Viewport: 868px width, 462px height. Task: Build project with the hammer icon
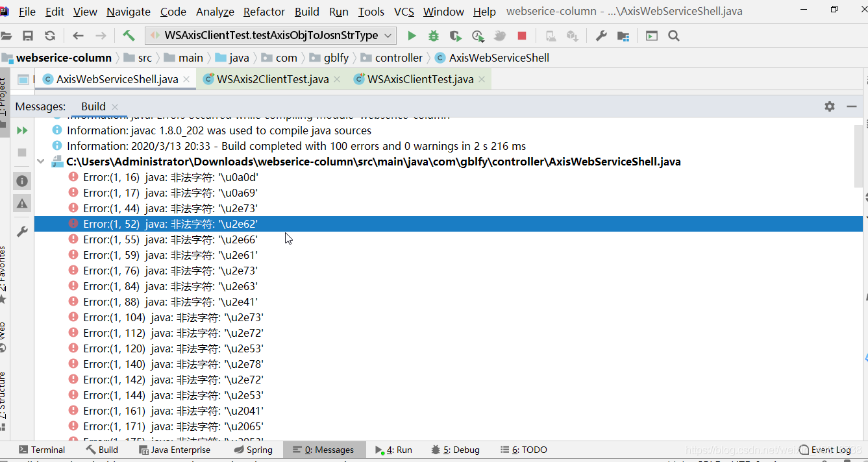pyautogui.click(x=129, y=36)
